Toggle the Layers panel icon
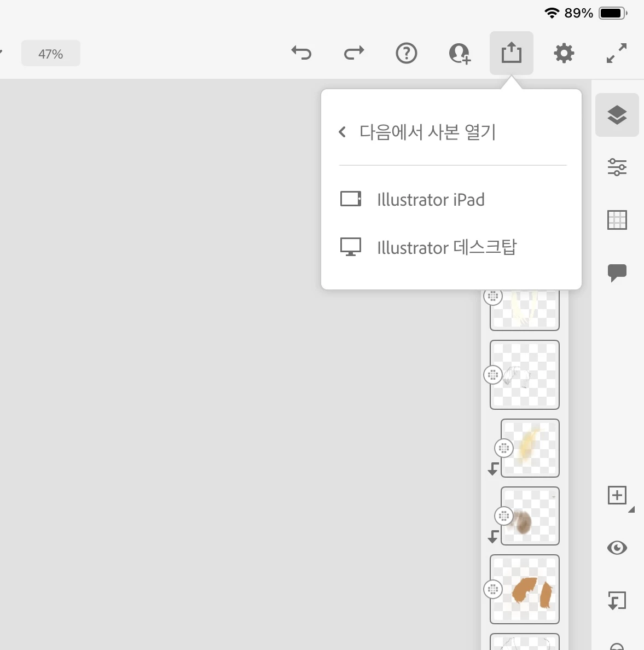Viewport: 644px width, 650px height. pos(617,115)
